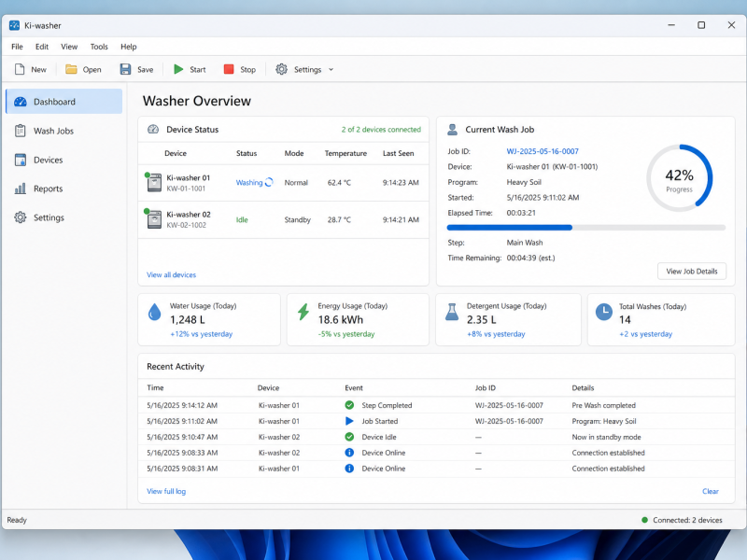Click info icon for Ki-washer 02 Device Online

pyautogui.click(x=349, y=453)
